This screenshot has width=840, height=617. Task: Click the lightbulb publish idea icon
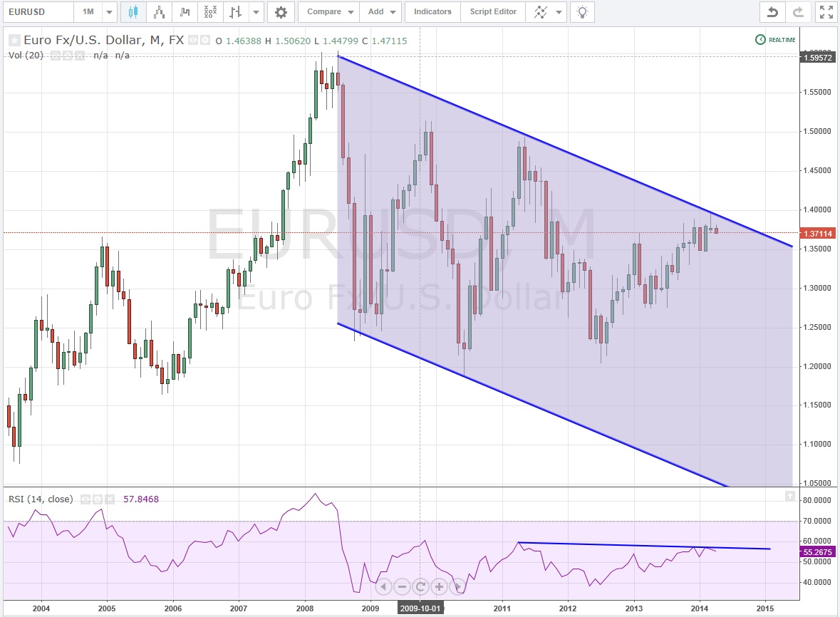click(583, 12)
